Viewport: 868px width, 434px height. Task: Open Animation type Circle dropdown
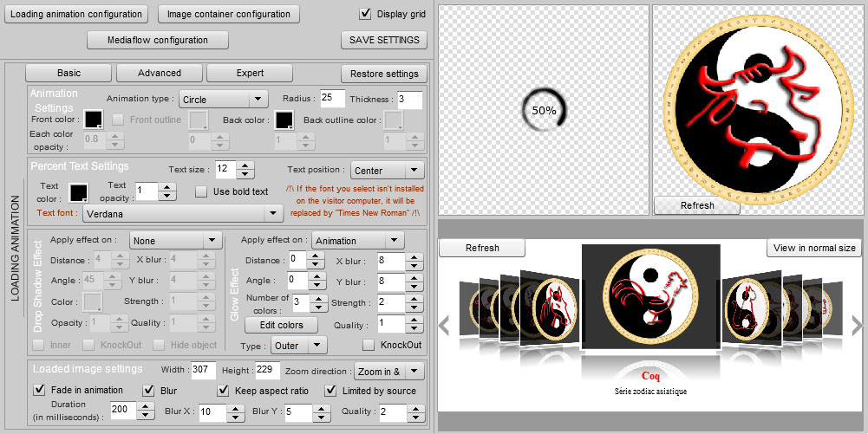pyautogui.click(x=224, y=100)
